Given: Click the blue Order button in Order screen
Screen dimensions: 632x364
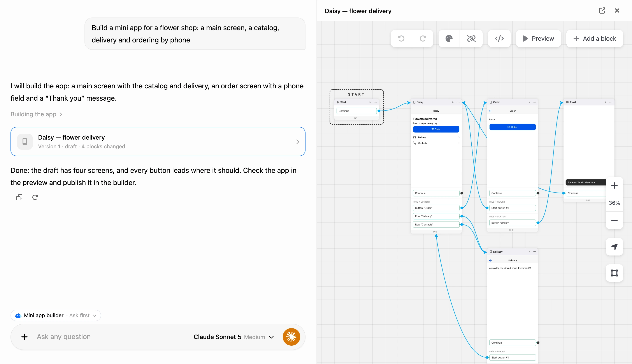Looking at the screenshot, I should 513,127.
